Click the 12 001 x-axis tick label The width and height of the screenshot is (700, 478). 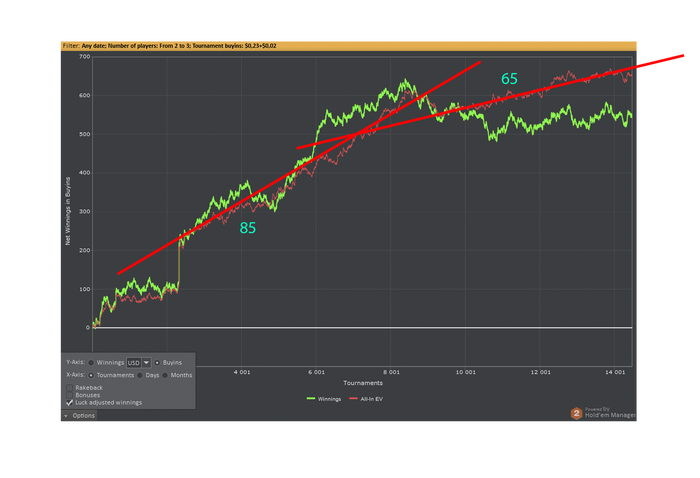(x=541, y=372)
